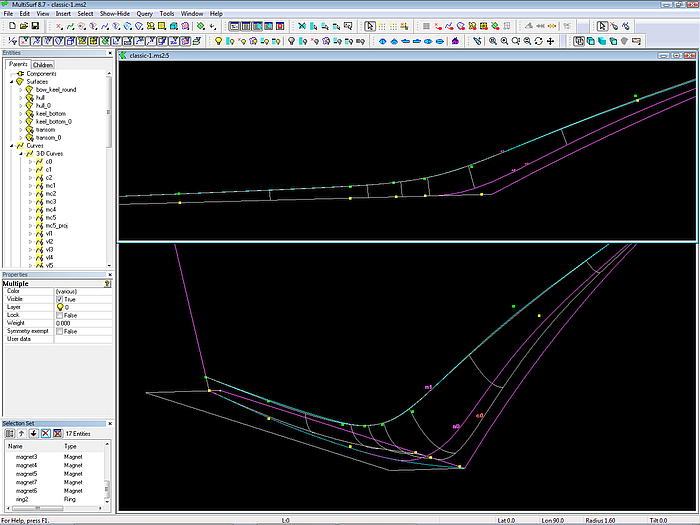
Task: Collapse the Surfaces tree node
Action: tap(11, 81)
